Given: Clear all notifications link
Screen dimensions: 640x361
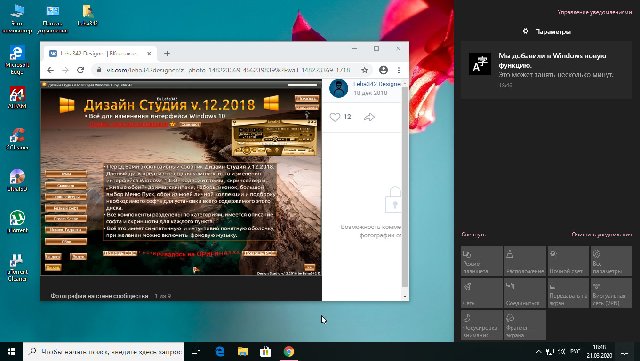Looking at the screenshot, I should pyautogui.click(x=602, y=235).
